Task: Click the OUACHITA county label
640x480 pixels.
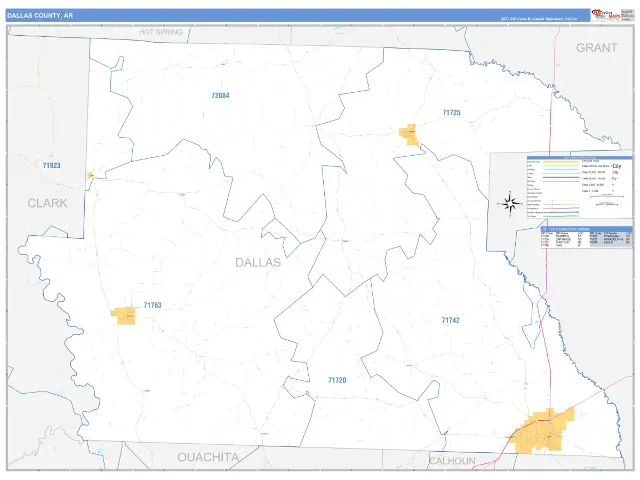Action: [x=208, y=458]
